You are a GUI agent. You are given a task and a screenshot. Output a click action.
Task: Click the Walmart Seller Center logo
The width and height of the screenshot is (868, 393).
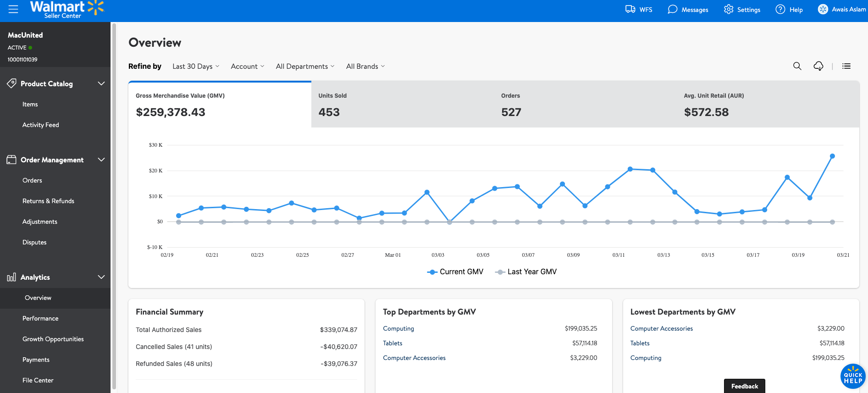67,10
